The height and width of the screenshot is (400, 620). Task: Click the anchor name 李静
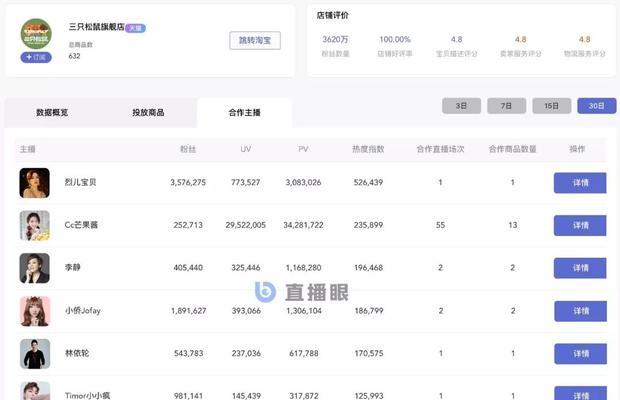[72, 268]
